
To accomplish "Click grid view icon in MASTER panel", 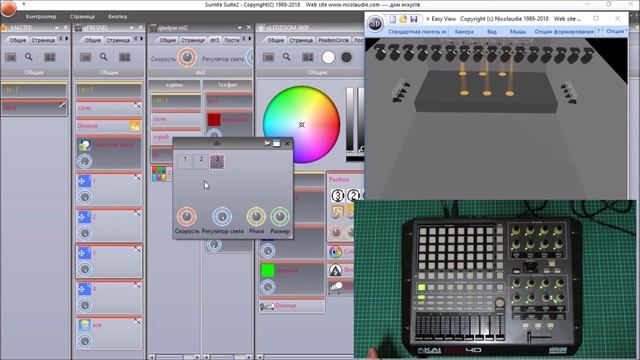I will click(x=50, y=58).
